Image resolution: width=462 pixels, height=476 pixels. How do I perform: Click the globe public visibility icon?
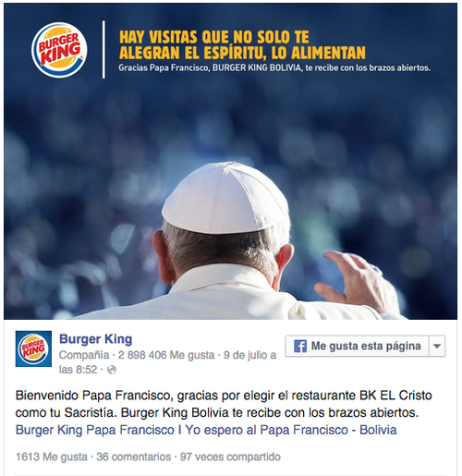pos(112,370)
